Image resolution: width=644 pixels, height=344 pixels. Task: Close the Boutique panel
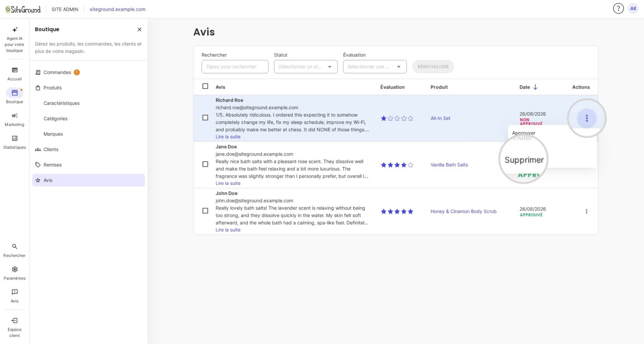(x=139, y=29)
